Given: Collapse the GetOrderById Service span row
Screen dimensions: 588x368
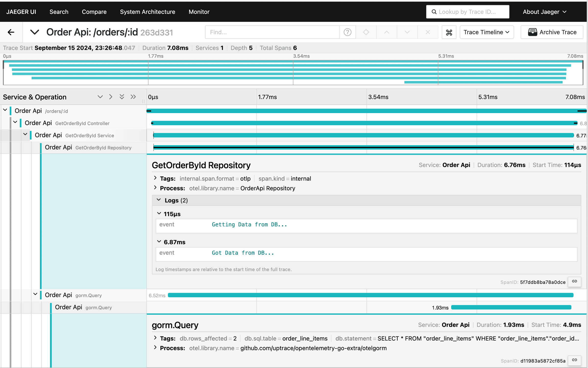Looking at the screenshot, I should [25, 135].
